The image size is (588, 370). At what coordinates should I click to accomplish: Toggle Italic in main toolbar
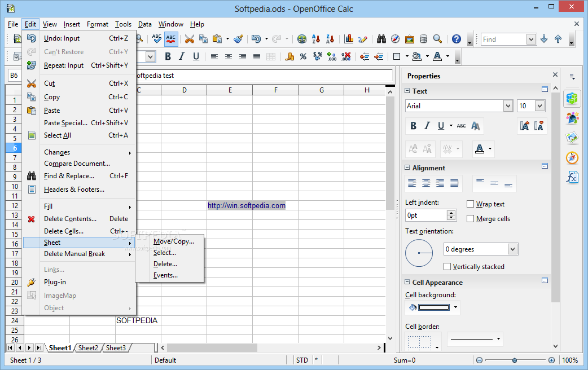coord(182,56)
